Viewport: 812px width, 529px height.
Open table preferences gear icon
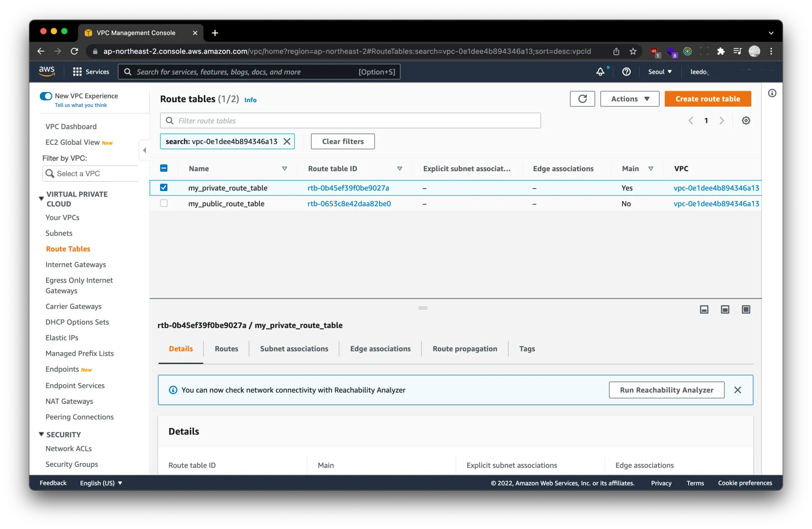[x=746, y=120]
